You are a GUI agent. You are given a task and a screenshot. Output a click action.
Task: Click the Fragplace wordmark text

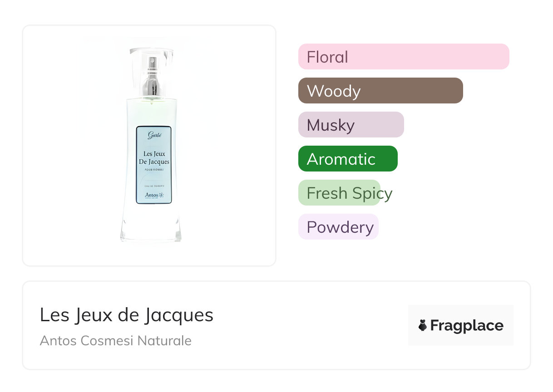[x=466, y=325]
